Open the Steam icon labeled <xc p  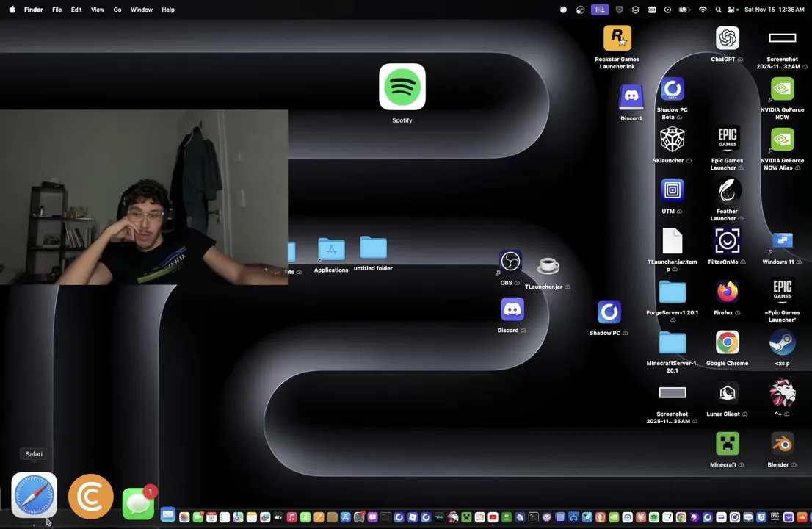pyautogui.click(x=782, y=342)
